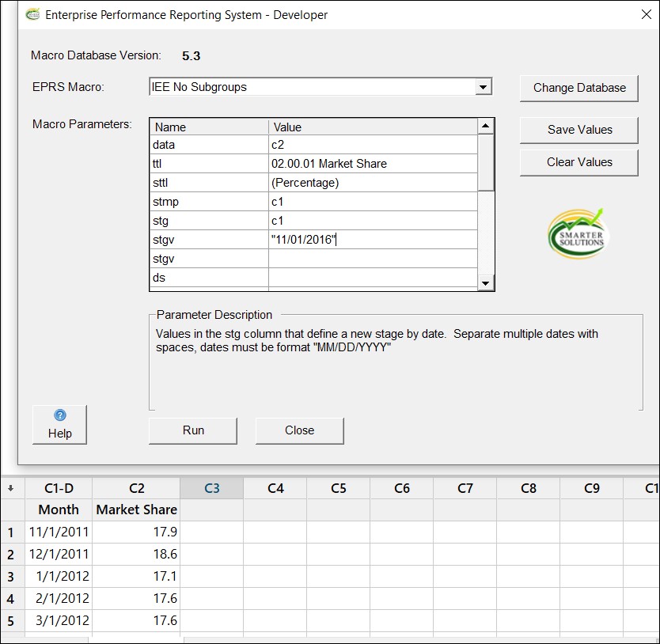Click Save Values
The image size is (660, 644).
coord(578,130)
